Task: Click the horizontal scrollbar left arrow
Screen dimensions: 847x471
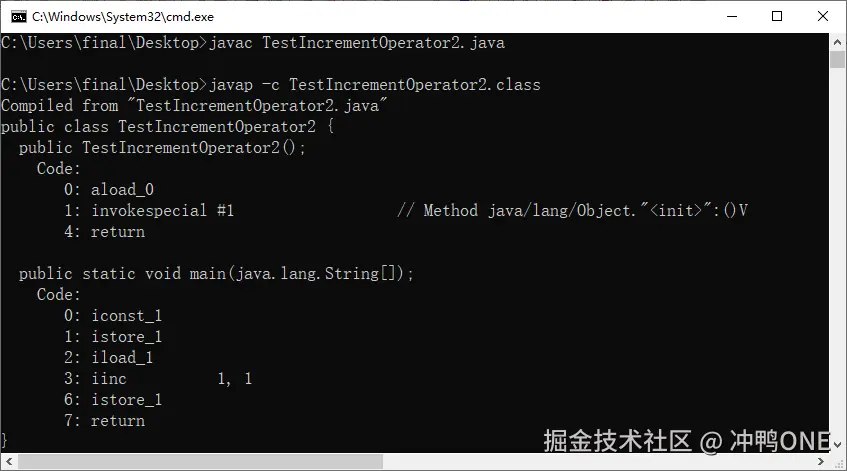Action: 9,462
